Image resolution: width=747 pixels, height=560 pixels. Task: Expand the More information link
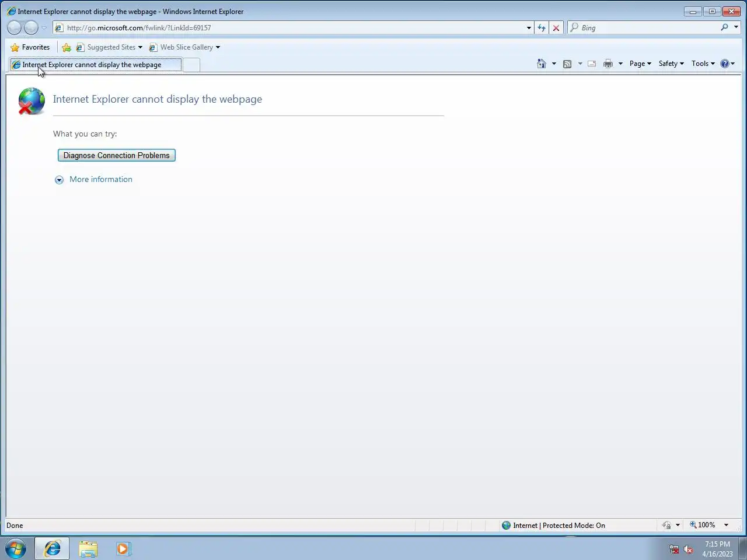pyautogui.click(x=101, y=179)
